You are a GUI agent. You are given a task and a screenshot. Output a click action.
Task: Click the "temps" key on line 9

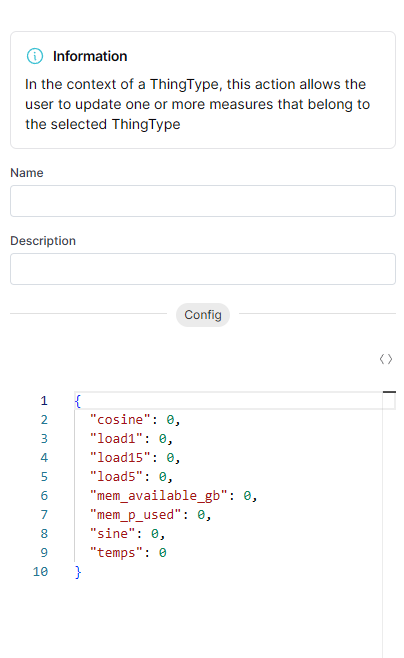pyautogui.click(x=116, y=553)
